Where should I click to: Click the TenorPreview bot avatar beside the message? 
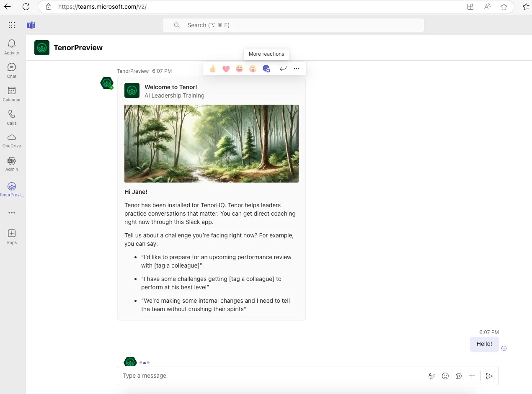[107, 83]
